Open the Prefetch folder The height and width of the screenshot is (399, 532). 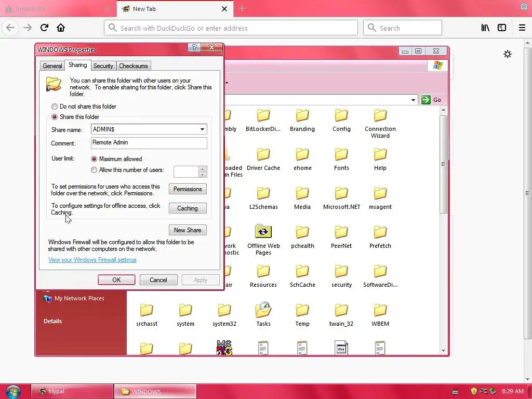click(380, 237)
